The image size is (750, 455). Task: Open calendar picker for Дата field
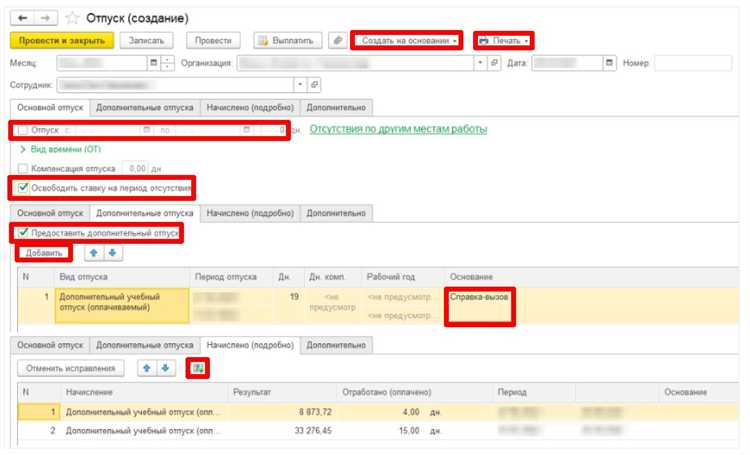(x=609, y=64)
